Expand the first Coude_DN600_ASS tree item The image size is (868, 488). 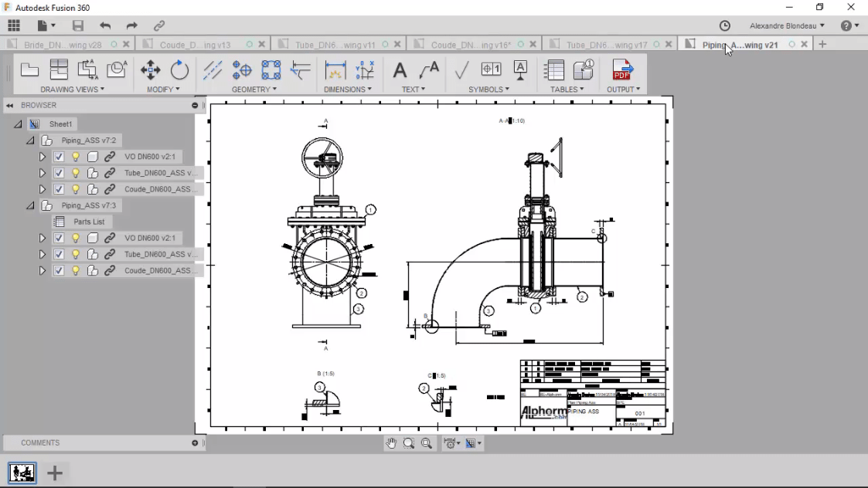coord(42,189)
